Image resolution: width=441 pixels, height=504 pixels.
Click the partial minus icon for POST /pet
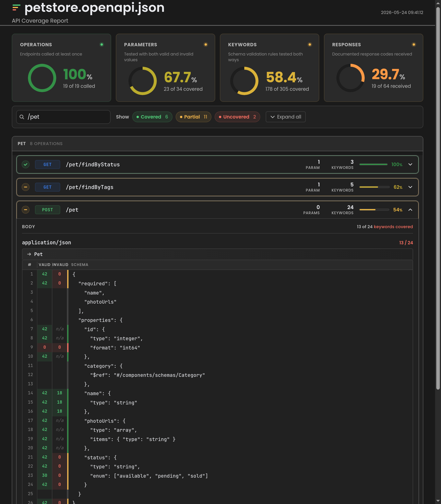(26, 210)
